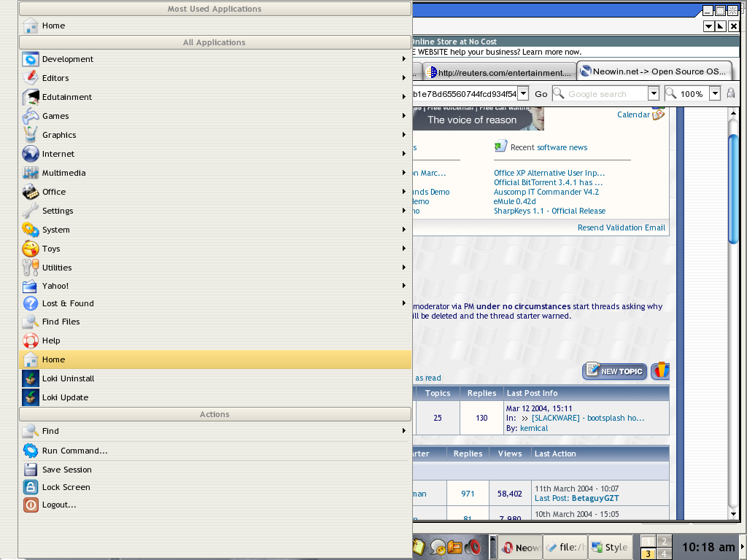Click the Save Session floppy icon
Screen dimensions: 747x560
pos(31,470)
